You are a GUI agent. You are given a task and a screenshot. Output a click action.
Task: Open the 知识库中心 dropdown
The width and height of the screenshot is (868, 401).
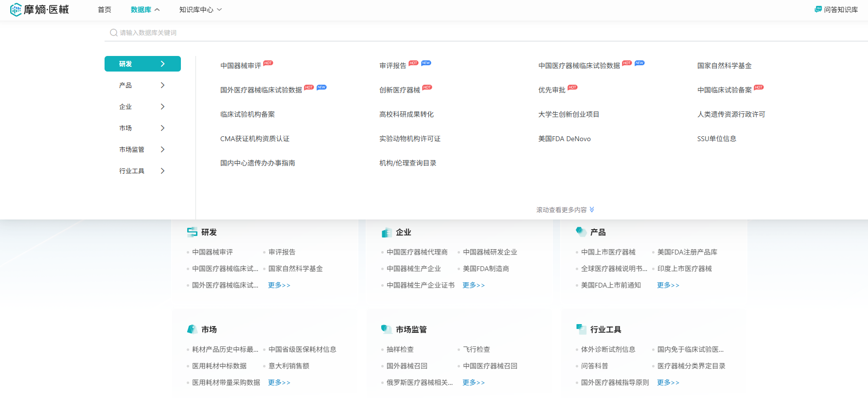(200, 10)
